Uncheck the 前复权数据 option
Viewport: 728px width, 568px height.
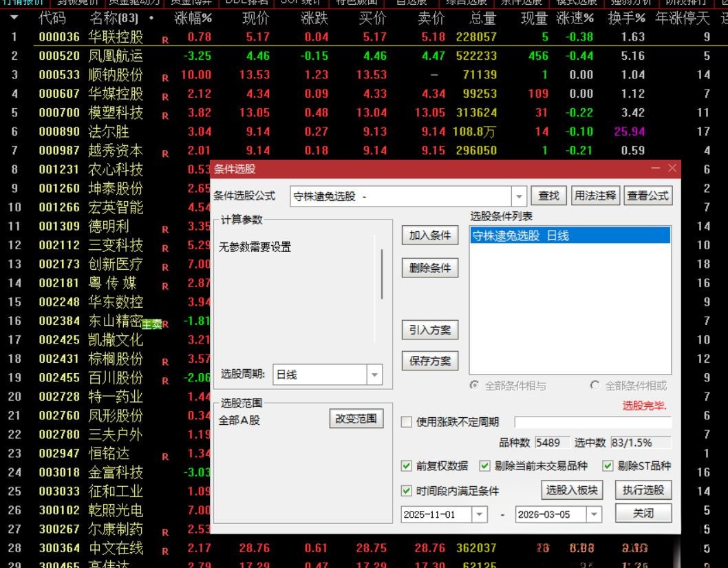pos(407,466)
